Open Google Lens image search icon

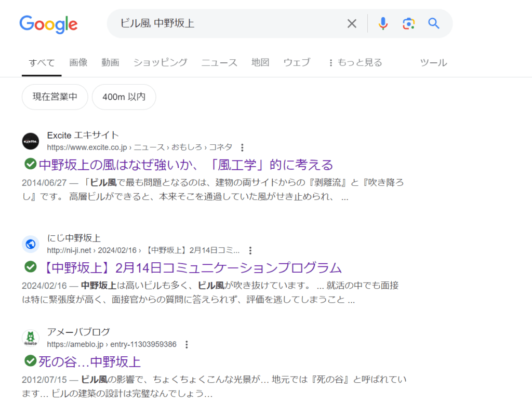(x=408, y=23)
